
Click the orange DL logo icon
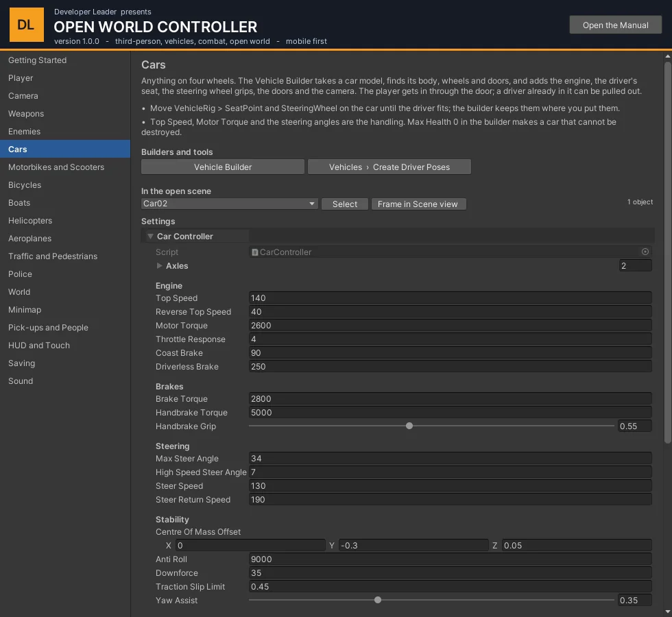[x=27, y=25]
